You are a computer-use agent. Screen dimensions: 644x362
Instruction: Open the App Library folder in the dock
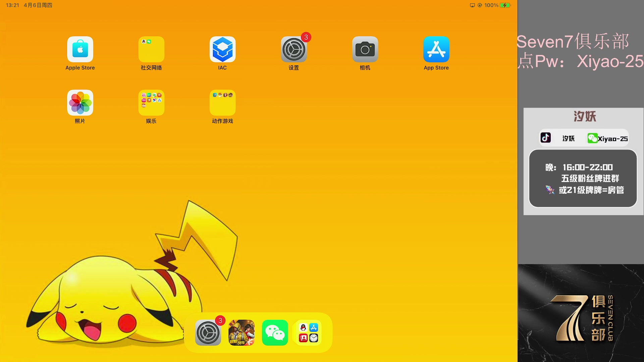(x=308, y=333)
